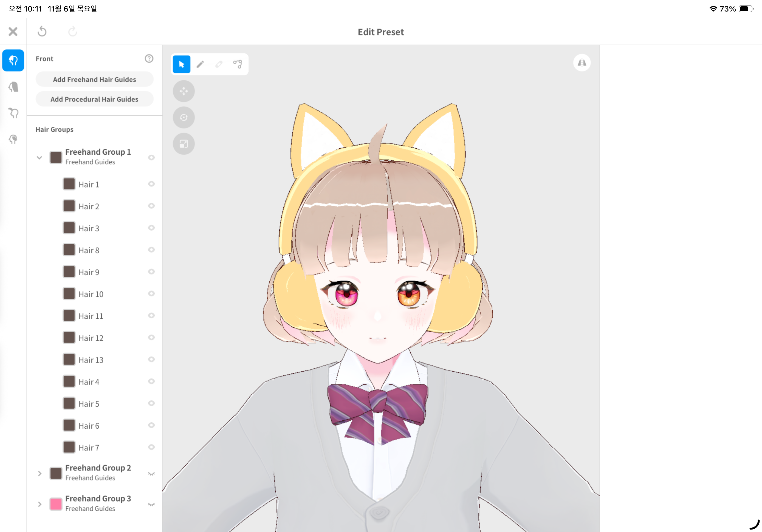
Task: Click the undo arrow icon
Action: [x=42, y=32]
